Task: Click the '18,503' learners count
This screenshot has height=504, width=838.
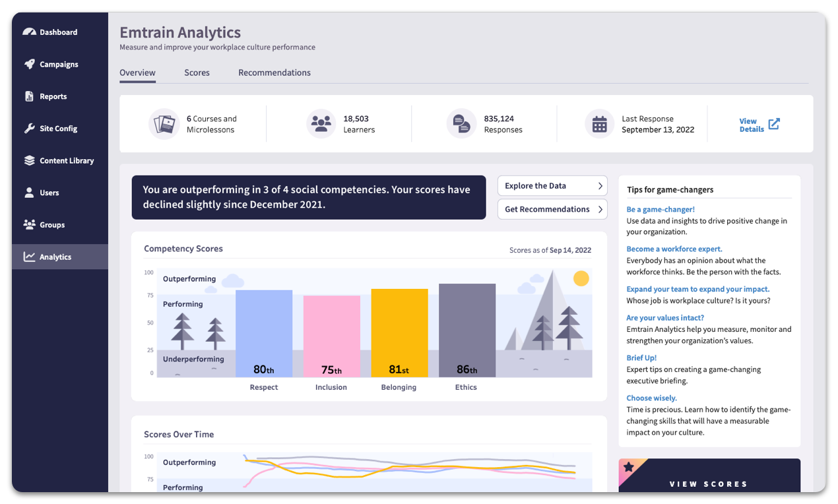Action: pyautogui.click(x=356, y=119)
